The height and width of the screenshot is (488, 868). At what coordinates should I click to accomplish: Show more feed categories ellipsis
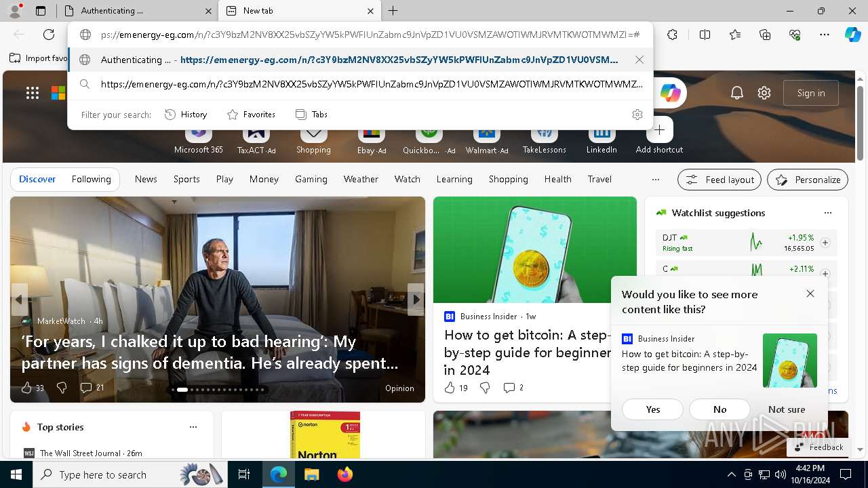point(655,180)
